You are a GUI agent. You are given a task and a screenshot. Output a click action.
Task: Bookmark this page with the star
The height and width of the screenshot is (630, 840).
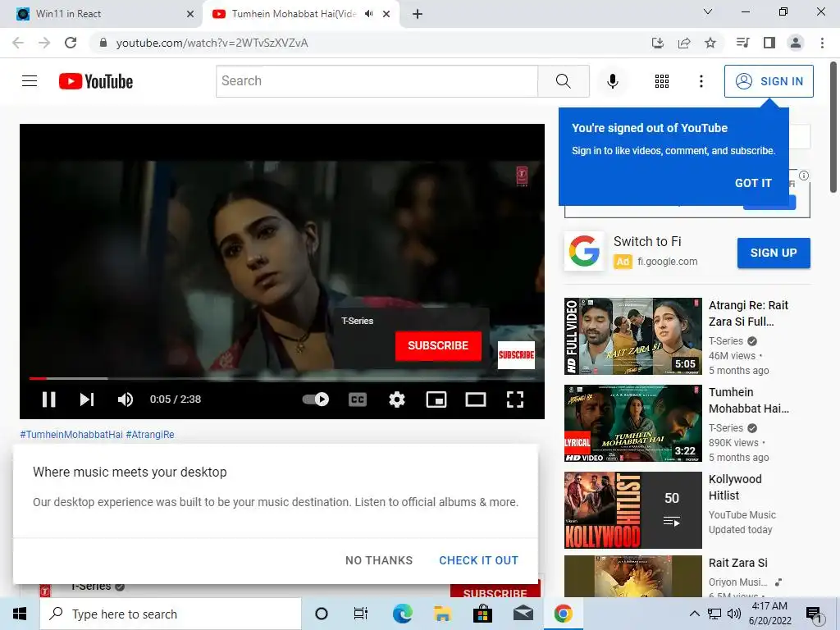click(710, 43)
